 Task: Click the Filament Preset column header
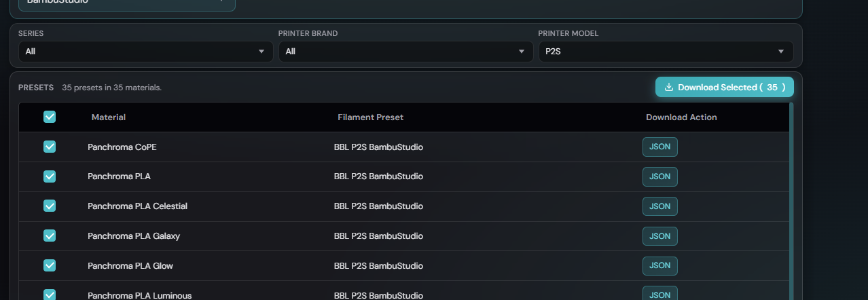pos(370,117)
